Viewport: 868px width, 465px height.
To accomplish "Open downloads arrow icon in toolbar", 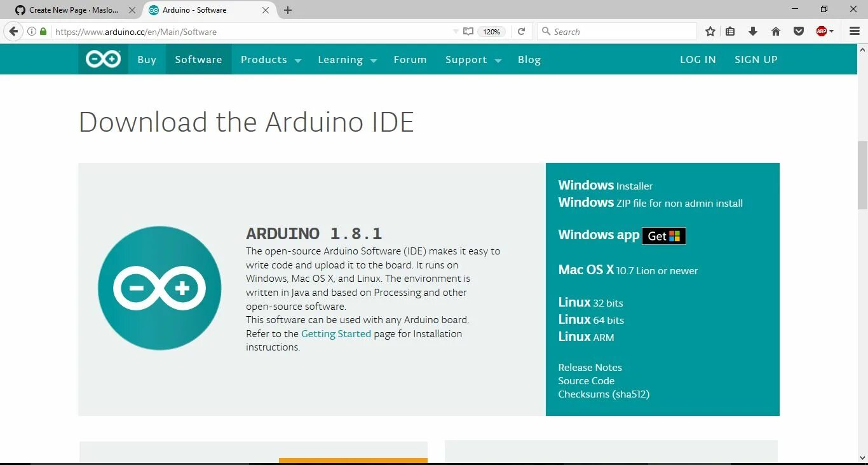I will [753, 31].
